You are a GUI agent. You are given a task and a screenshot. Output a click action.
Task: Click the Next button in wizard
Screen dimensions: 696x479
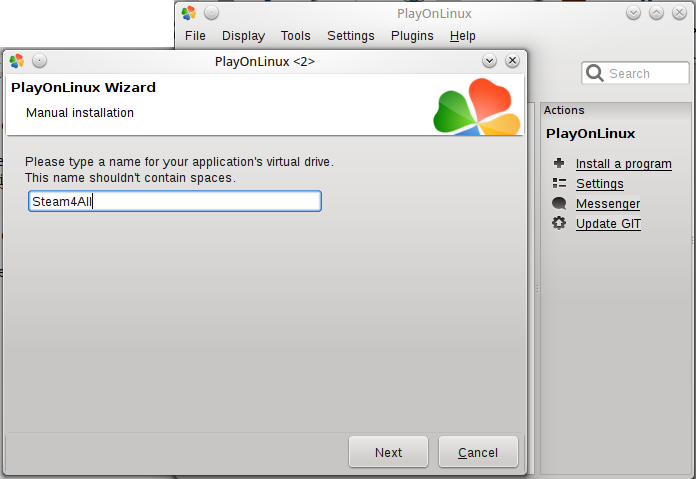[x=388, y=452]
